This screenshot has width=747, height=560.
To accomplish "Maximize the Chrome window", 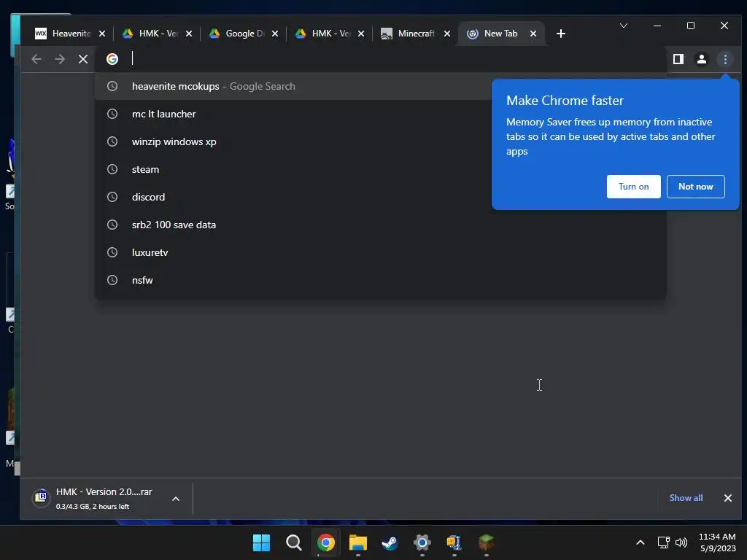I will coord(691,26).
